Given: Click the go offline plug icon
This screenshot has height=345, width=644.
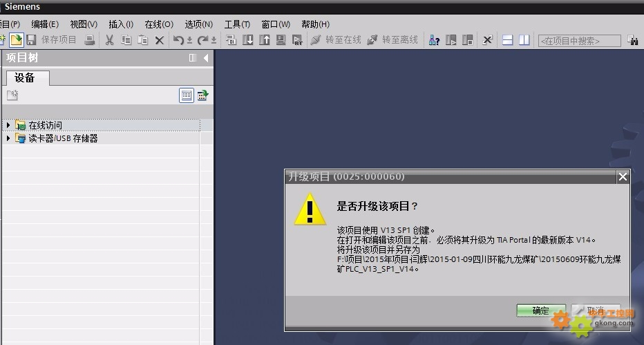Looking at the screenshot, I should click(372, 40).
